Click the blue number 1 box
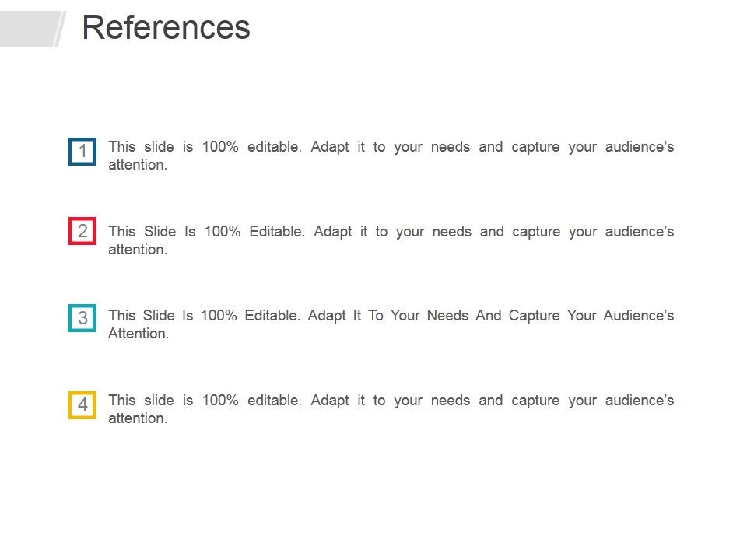Viewport: 747px width, 560px height. click(x=82, y=151)
